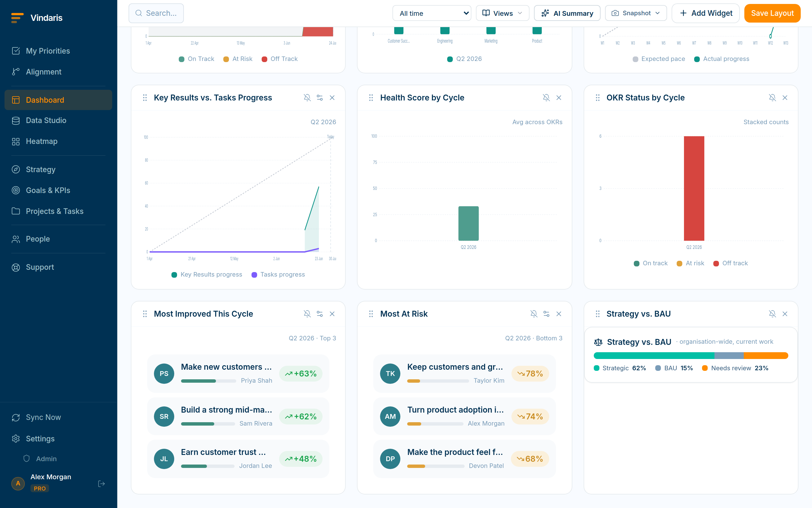812x508 pixels.
Task: Click the logout icon beside Alex Morgan
Action: pyautogui.click(x=101, y=483)
